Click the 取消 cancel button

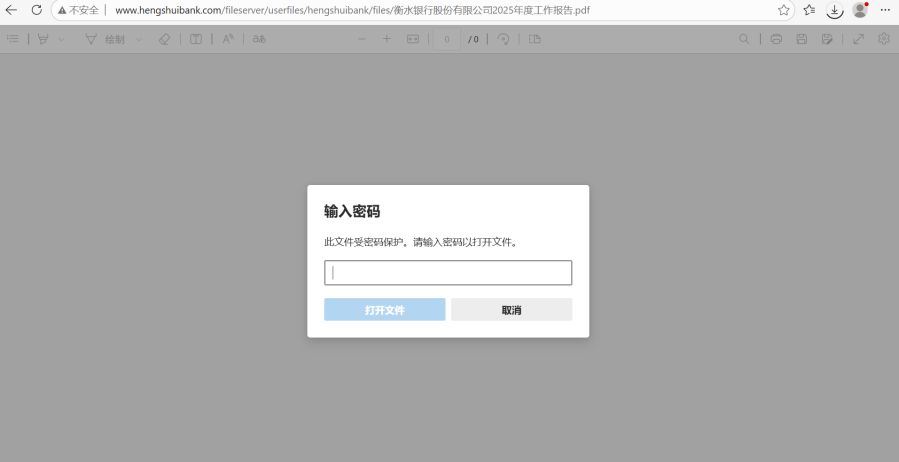[511, 310]
